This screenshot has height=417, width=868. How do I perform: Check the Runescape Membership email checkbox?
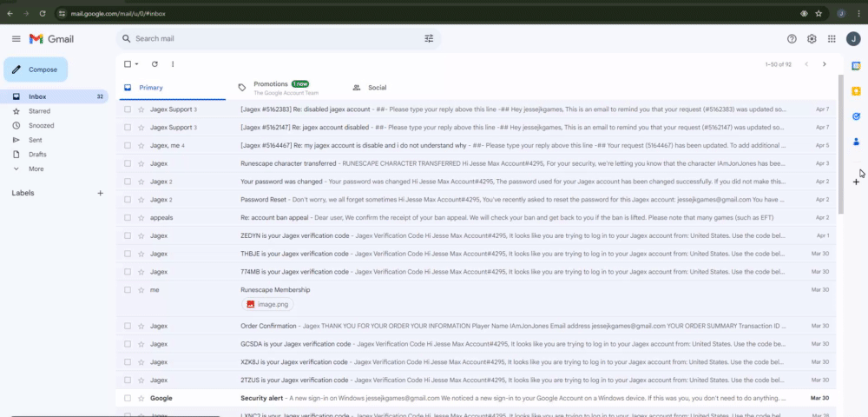(128, 289)
